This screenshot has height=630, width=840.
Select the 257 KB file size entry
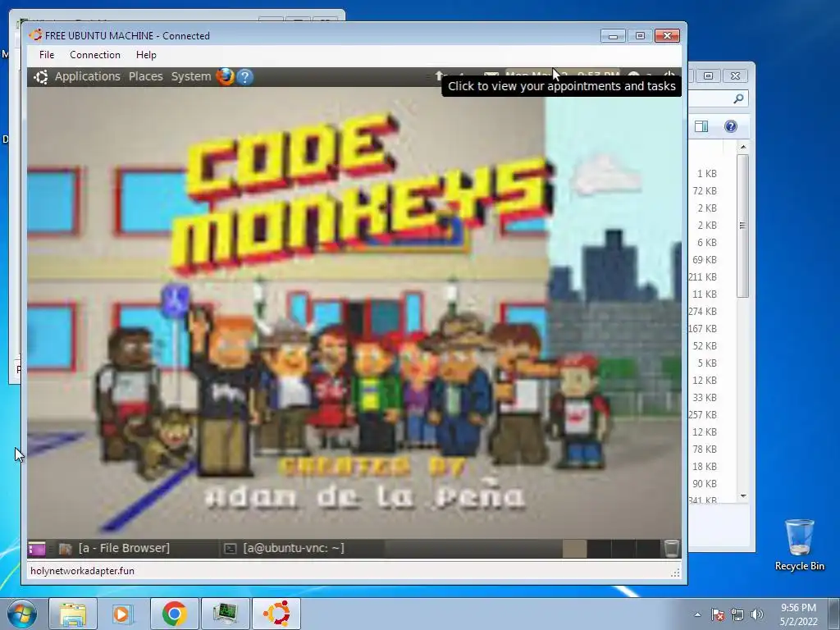(x=703, y=414)
